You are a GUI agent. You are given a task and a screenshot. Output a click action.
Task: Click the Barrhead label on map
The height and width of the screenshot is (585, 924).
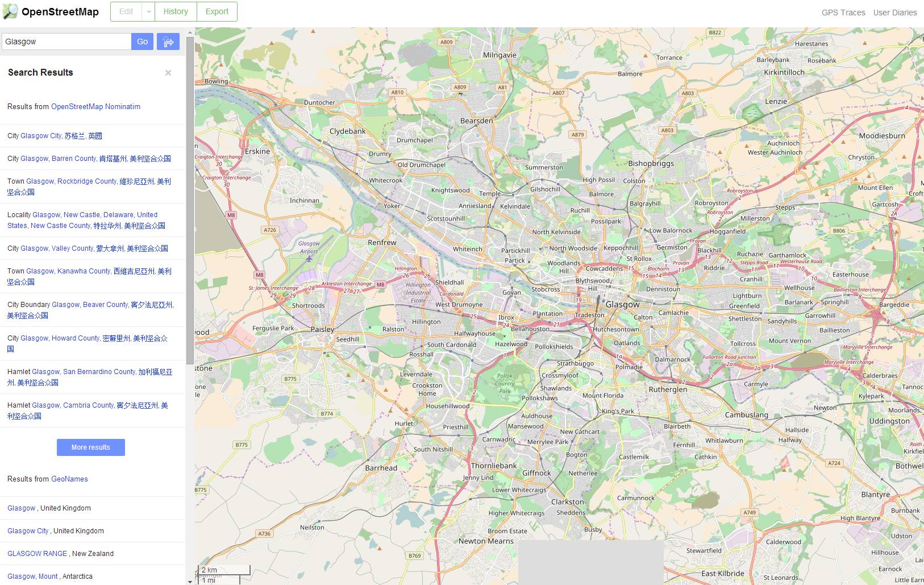click(381, 468)
